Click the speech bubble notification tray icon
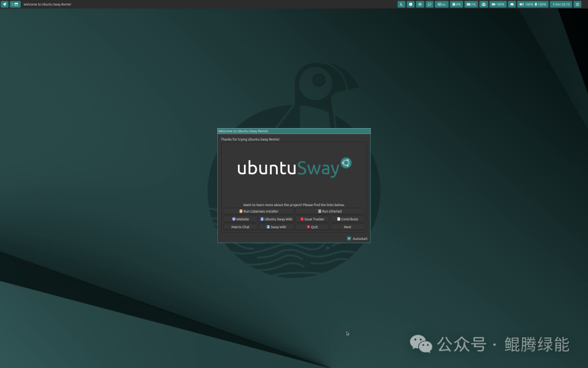 click(x=429, y=4)
